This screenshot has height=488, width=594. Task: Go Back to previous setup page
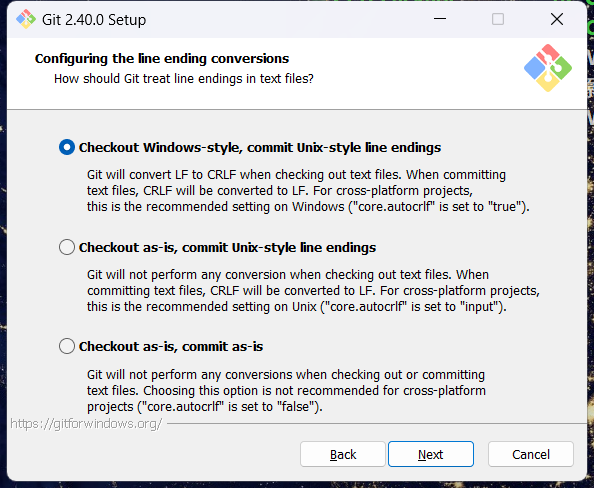tap(343, 454)
